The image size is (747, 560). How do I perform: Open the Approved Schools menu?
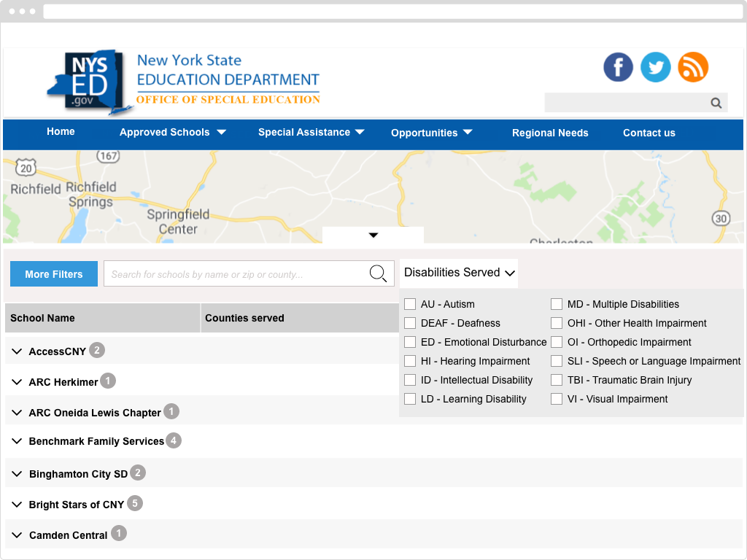pyautogui.click(x=172, y=133)
